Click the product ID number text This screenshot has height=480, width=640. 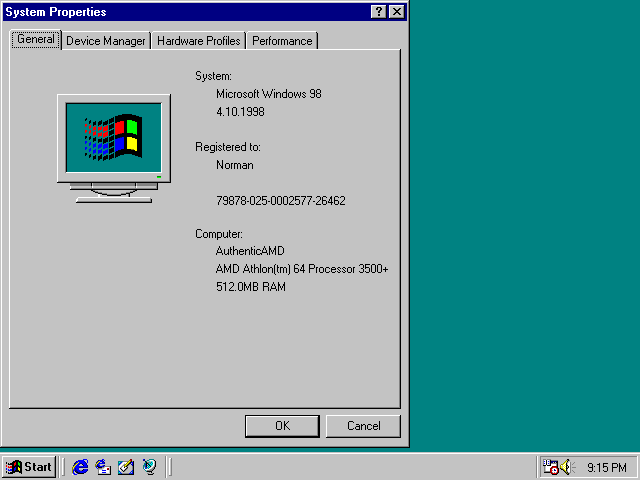click(281, 201)
